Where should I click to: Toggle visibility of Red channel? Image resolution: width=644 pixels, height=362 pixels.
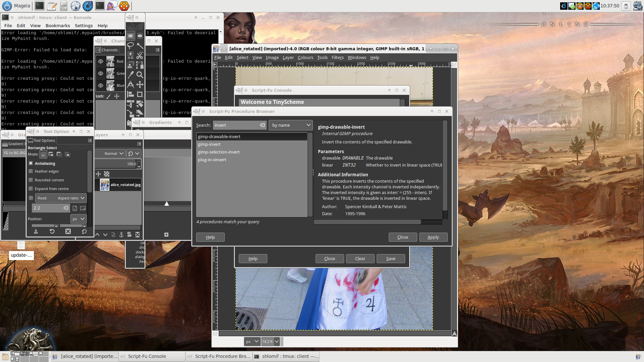click(x=101, y=61)
